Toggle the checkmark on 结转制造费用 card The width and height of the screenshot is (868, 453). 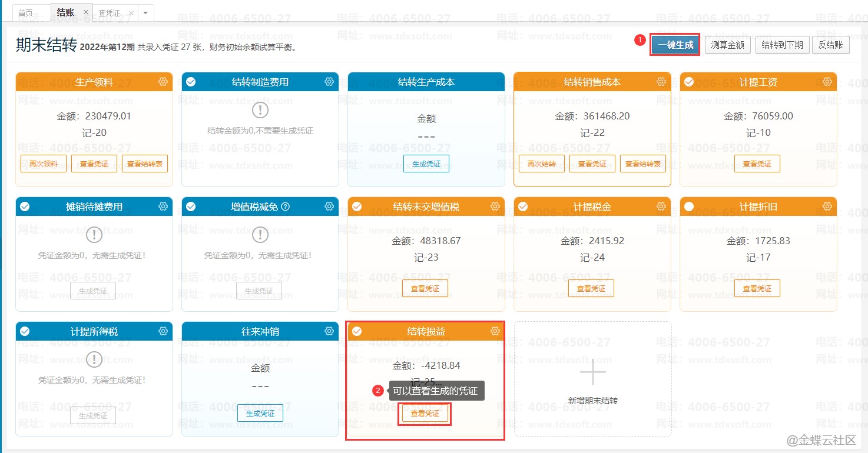[191, 82]
